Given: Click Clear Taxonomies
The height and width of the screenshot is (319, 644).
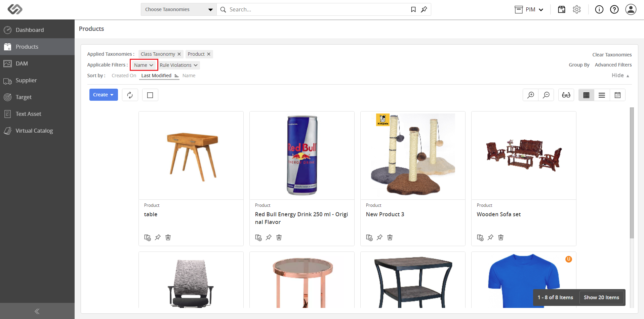Looking at the screenshot, I should [x=612, y=55].
